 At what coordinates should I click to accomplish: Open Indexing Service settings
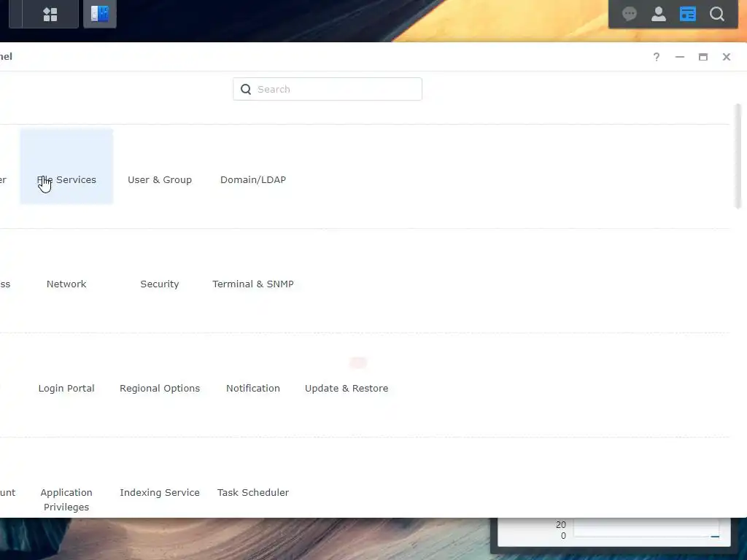160,492
